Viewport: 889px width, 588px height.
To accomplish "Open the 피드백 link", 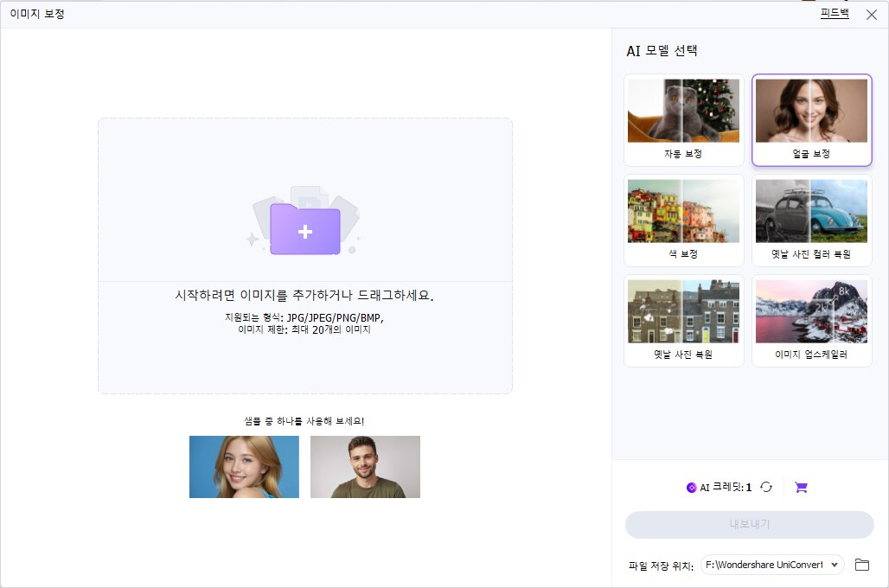I will pyautogui.click(x=835, y=13).
